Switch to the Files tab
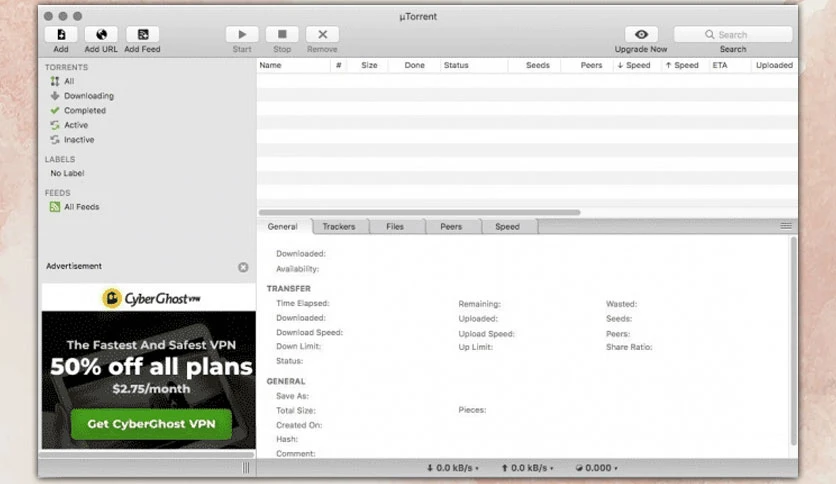This screenshot has width=836, height=484. click(395, 227)
